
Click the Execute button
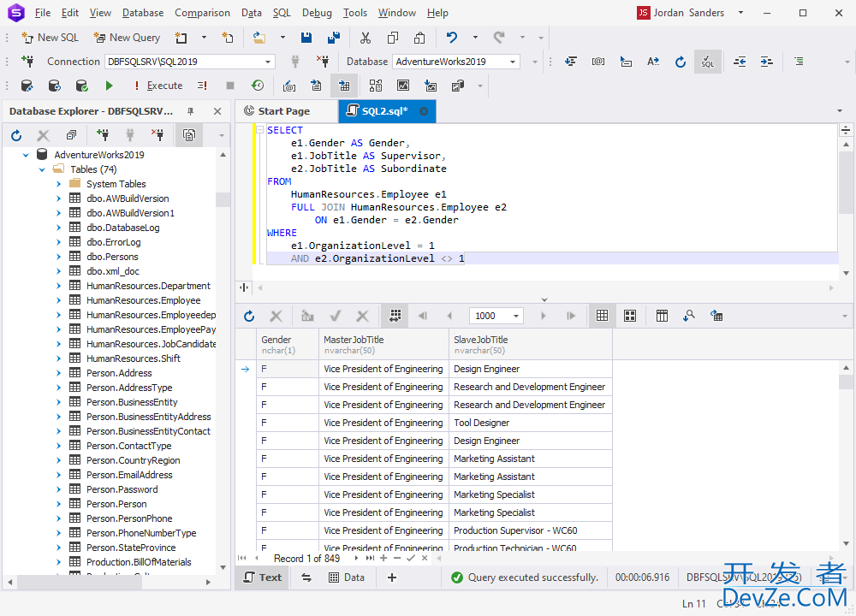(x=159, y=86)
